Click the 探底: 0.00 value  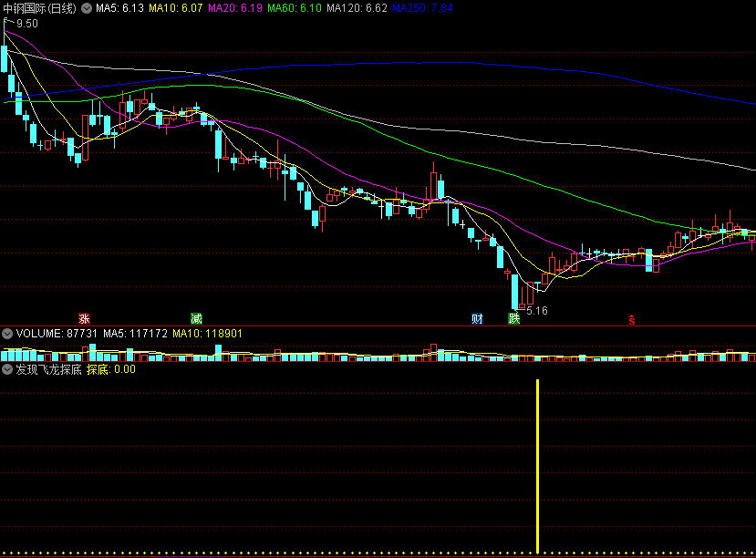(x=111, y=369)
